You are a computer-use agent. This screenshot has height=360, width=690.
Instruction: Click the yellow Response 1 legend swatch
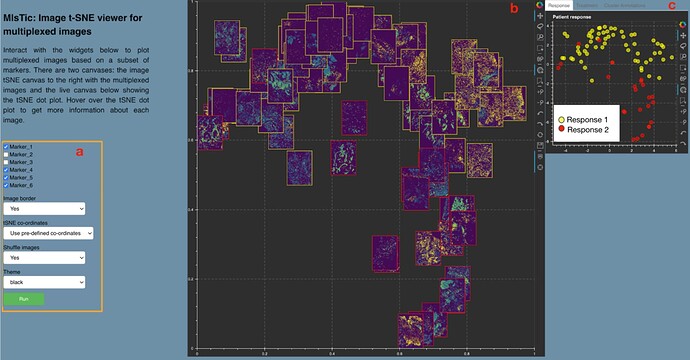(x=562, y=120)
